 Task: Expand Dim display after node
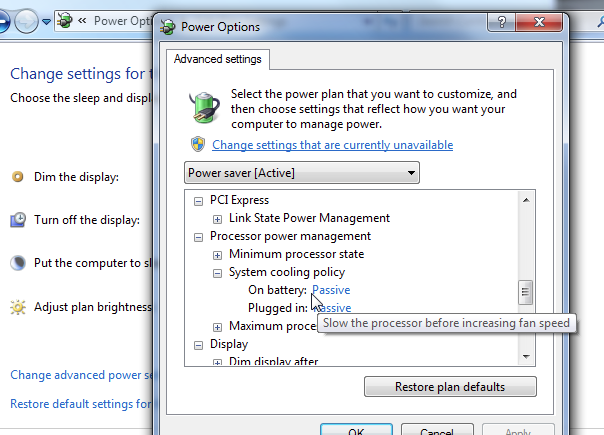pyautogui.click(x=217, y=362)
